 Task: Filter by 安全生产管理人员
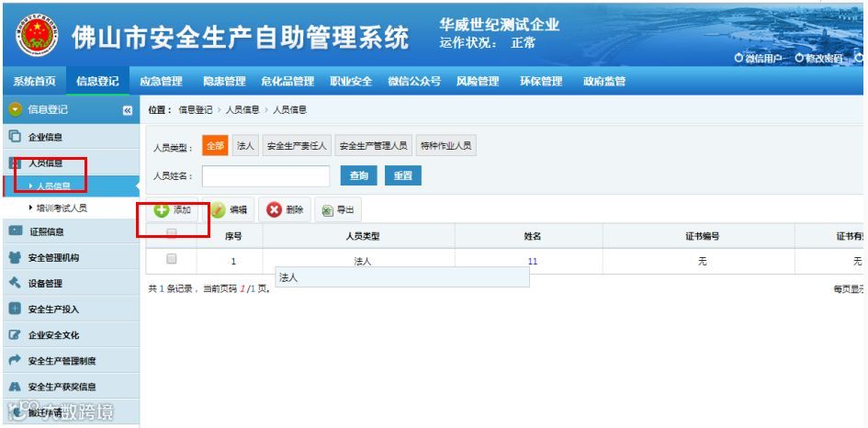tap(373, 146)
